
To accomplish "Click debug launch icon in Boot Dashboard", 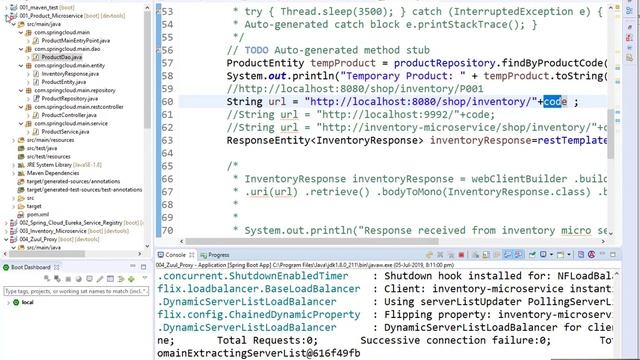I will [x=57, y=279].
